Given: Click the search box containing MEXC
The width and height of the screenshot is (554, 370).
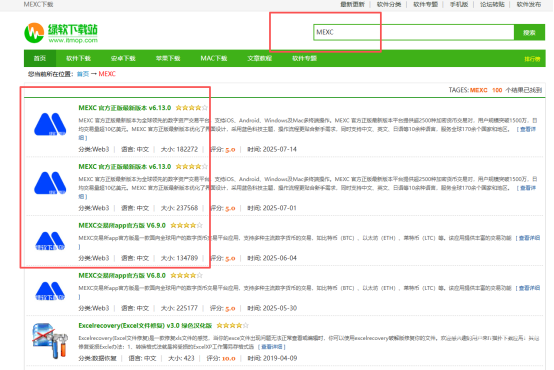Looking at the screenshot, I should pyautogui.click(x=413, y=32).
